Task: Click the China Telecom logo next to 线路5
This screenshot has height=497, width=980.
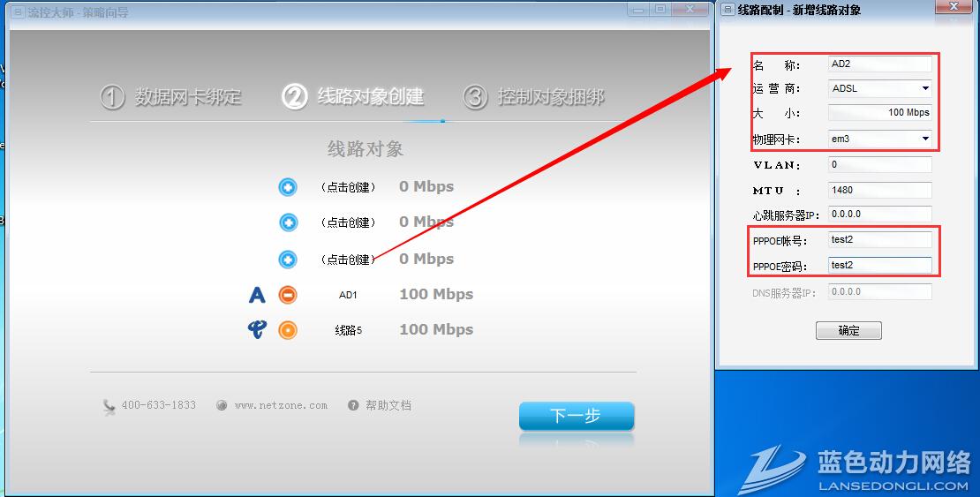Action: (257, 330)
